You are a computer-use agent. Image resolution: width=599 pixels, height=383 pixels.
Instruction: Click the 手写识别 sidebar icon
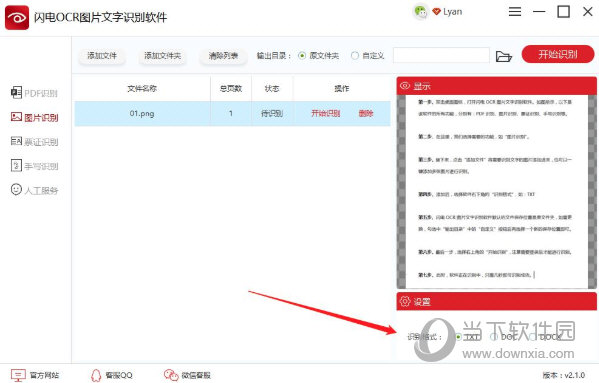[x=16, y=165]
